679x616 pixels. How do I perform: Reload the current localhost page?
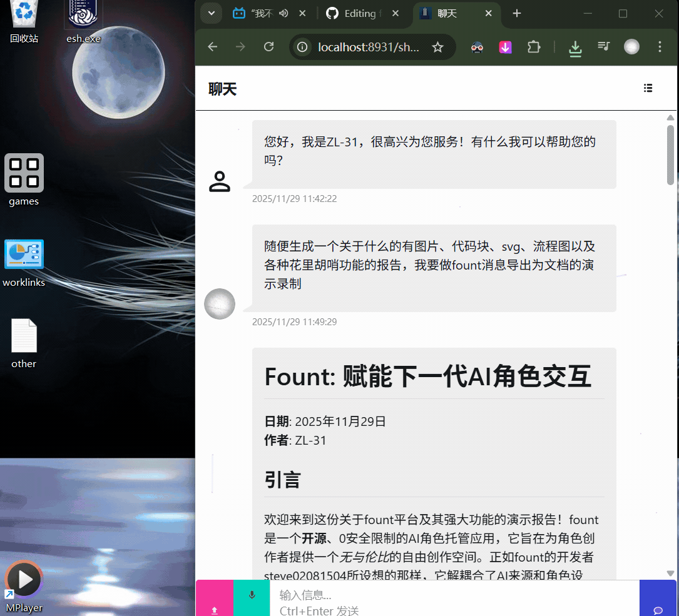tap(269, 47)
